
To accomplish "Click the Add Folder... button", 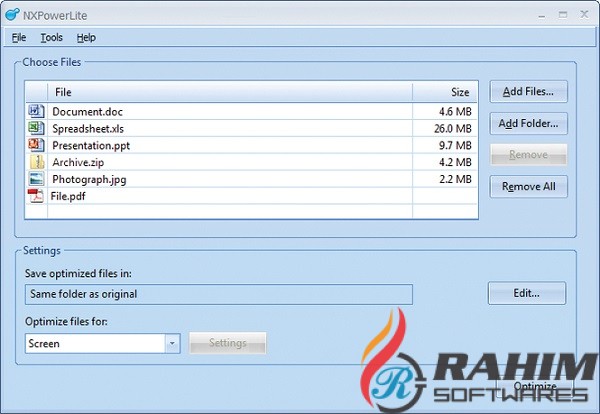I will (x=528, y=123).
